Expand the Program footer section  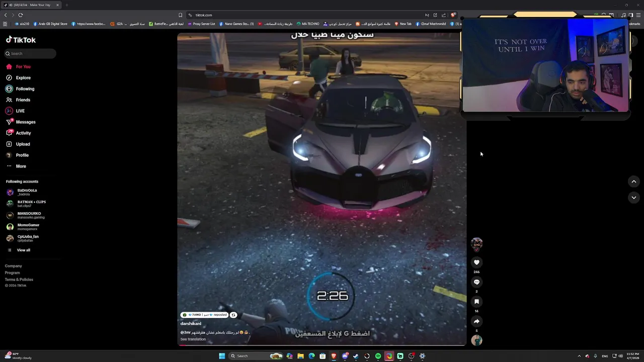pyautogui.click(x=13, y=273)
